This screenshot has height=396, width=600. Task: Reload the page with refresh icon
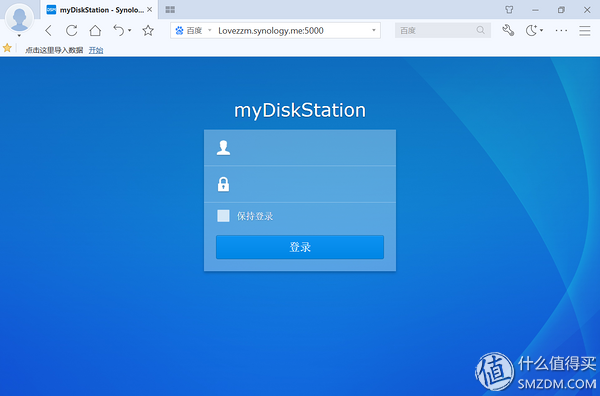(x=72, y=30)
